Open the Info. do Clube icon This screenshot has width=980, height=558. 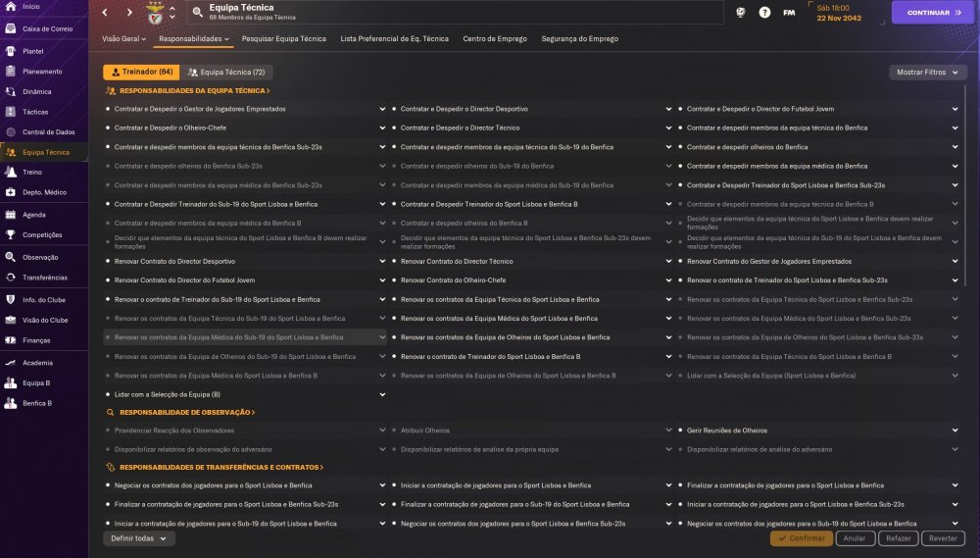click(x=11, y=300)
